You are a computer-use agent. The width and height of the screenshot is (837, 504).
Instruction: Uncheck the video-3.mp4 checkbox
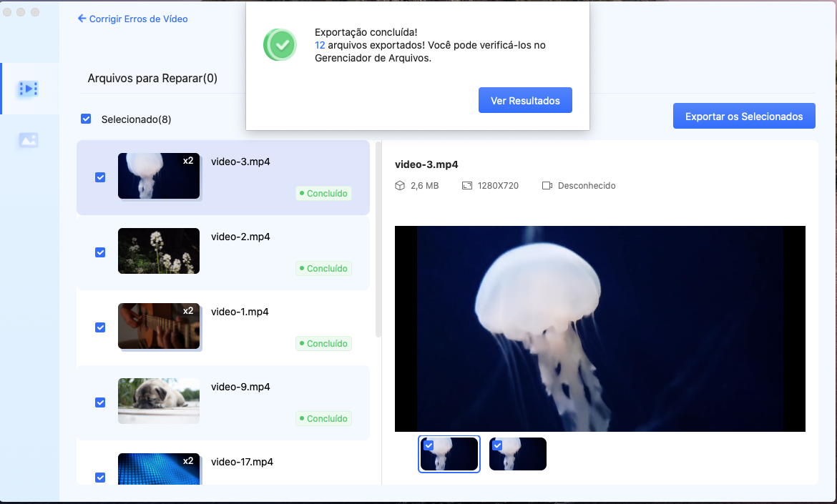100,177
